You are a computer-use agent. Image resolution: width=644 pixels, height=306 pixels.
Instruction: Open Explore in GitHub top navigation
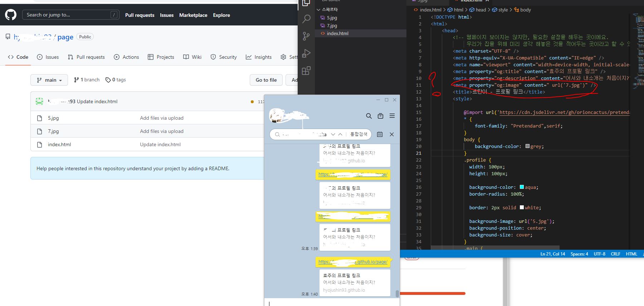(x=221, y=15)
